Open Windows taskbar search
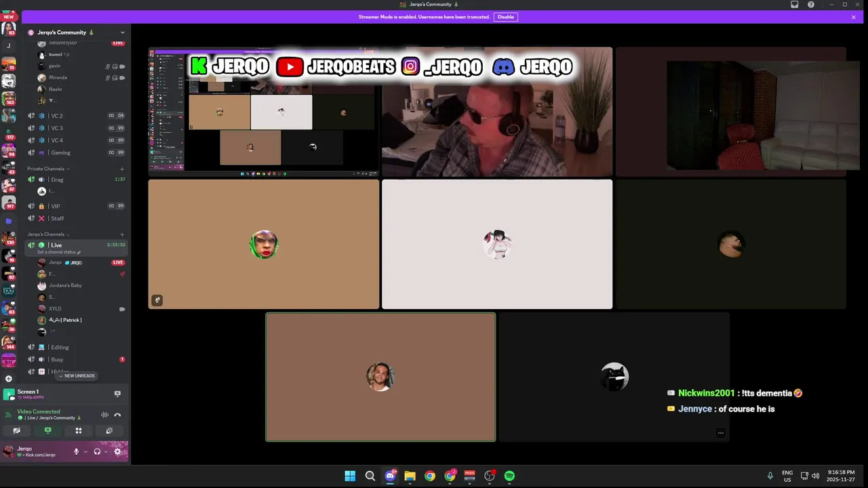Screen dimensions: 868x488 (x=370, y=476)
